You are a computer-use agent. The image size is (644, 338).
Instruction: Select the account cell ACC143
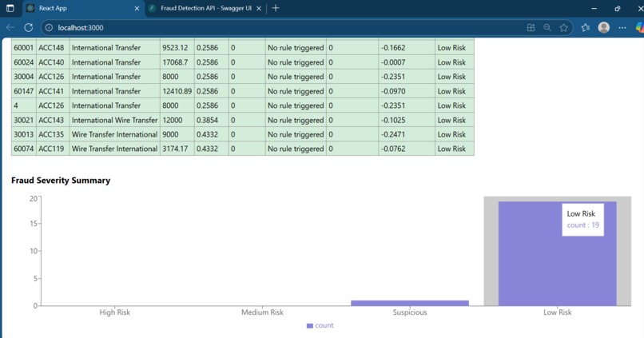coord(53,120)
